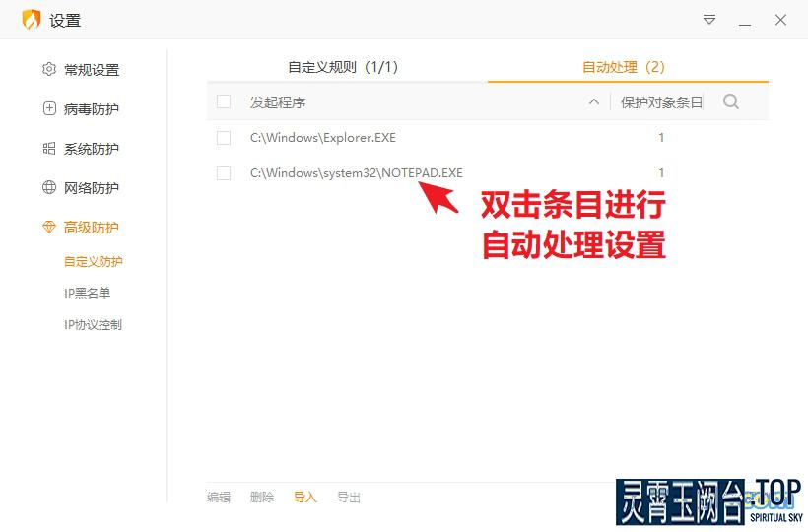Click the grid icon for 系统防护
Image resolution: width=808 pixels, height=532 pixels.
click(x=49, y=149)
